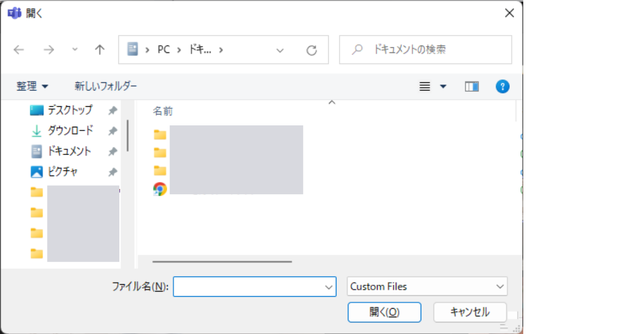Expand the file name combo box arrow
This screenshot has height=334, width=644.
click(x=329, y=287)
